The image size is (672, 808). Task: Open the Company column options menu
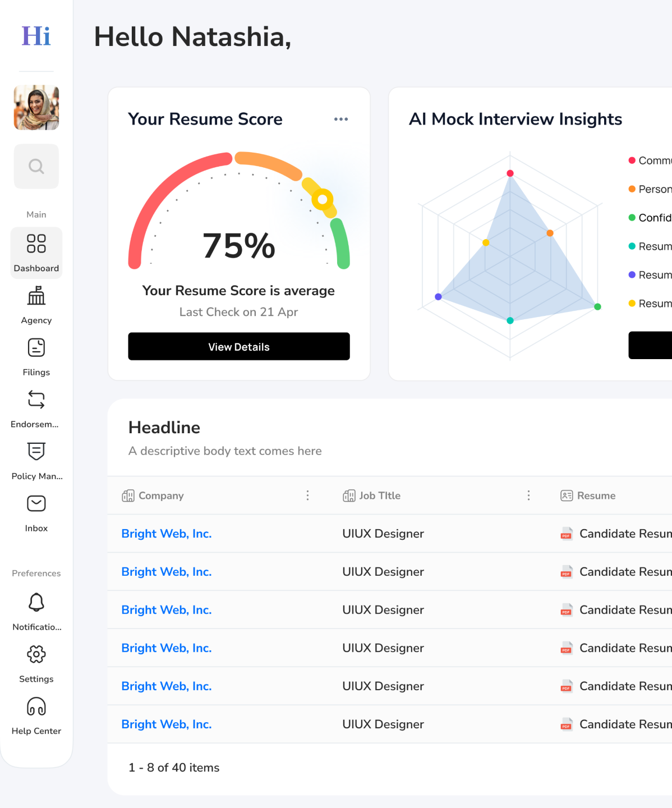click(307, 495)
